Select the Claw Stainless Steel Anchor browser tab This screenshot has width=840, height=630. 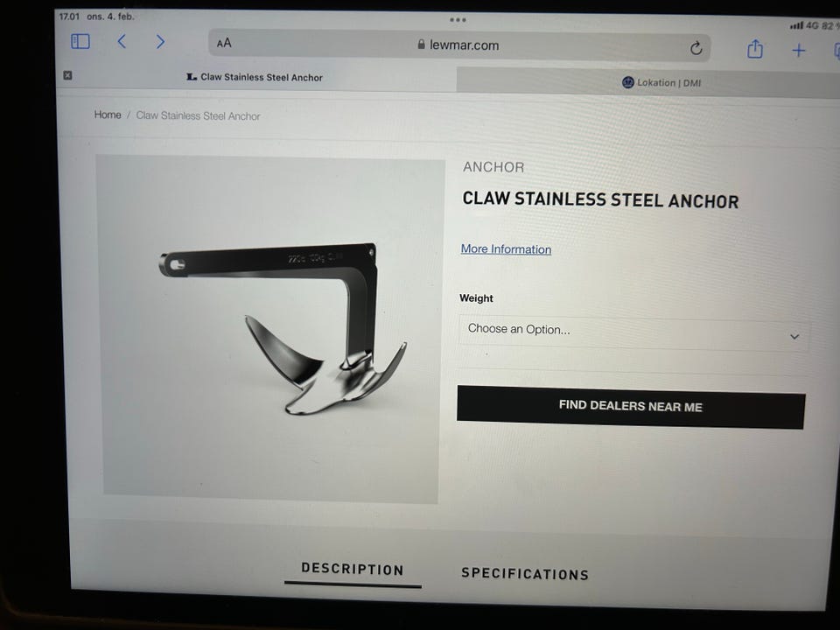[x=256, y=77]
